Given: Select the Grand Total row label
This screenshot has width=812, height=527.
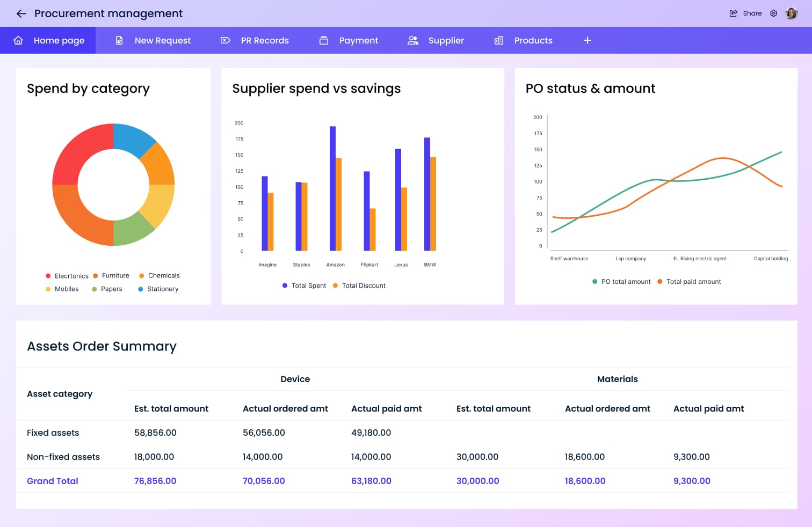Looking at the screenshot, I should click(x=53, y=481).
